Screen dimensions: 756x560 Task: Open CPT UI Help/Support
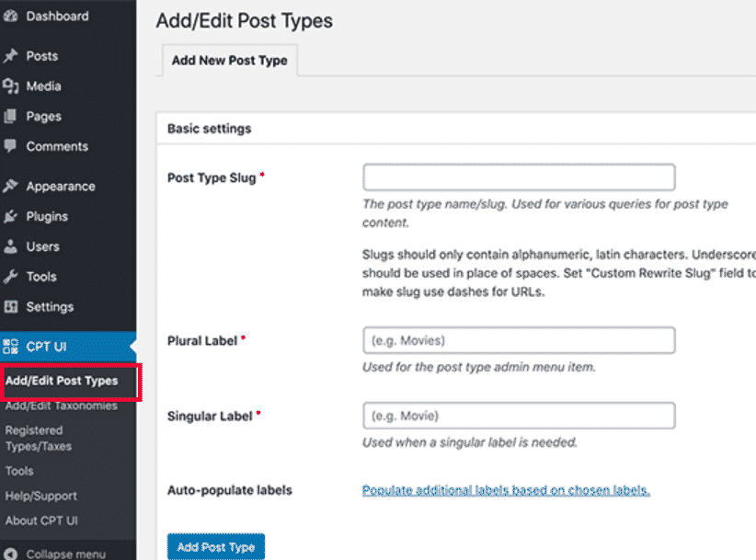tap(41, 496)
